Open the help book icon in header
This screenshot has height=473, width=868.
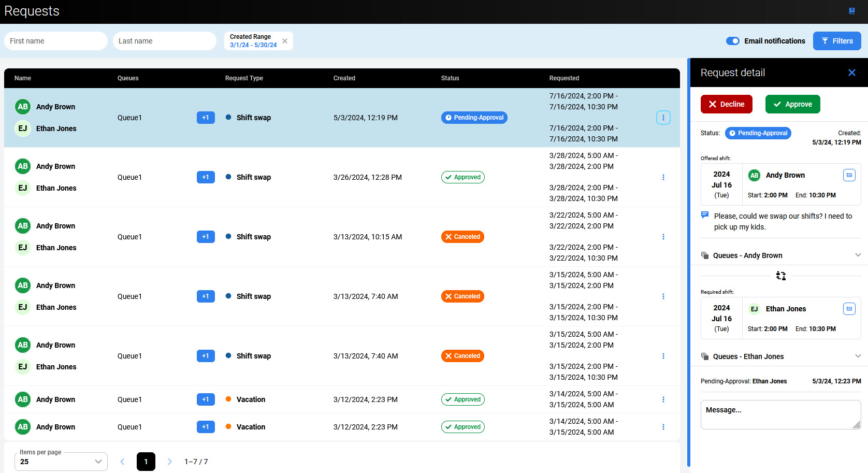click(851, 11)
